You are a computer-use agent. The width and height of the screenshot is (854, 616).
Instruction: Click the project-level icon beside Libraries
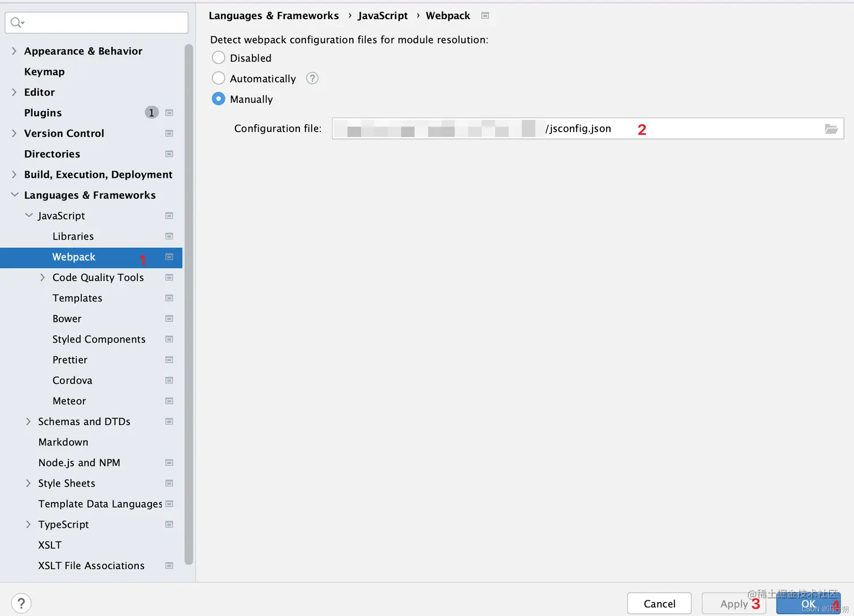coord(169,236)
